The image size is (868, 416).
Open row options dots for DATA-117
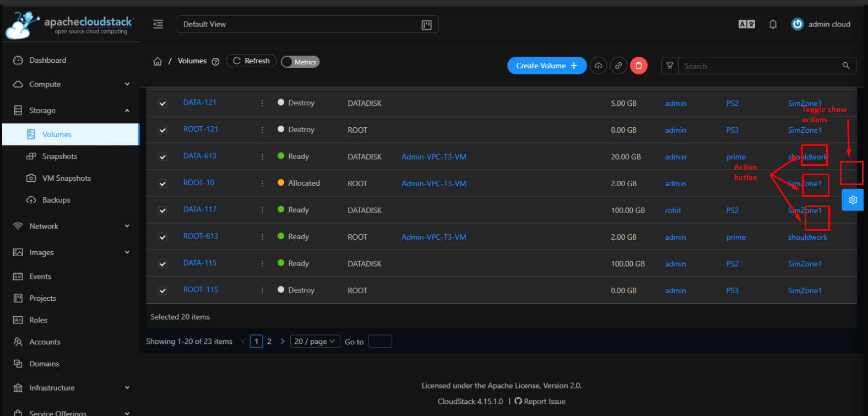click(262, 210)
